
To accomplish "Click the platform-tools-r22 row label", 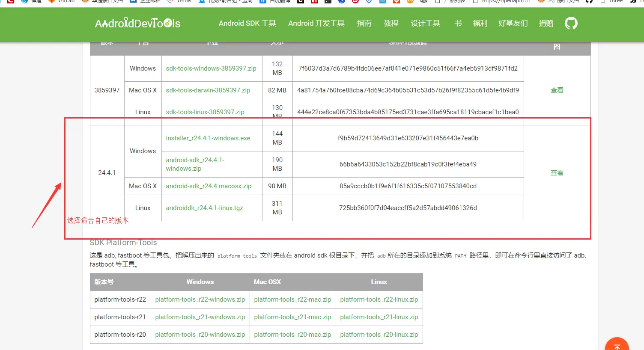I will 120,300.
